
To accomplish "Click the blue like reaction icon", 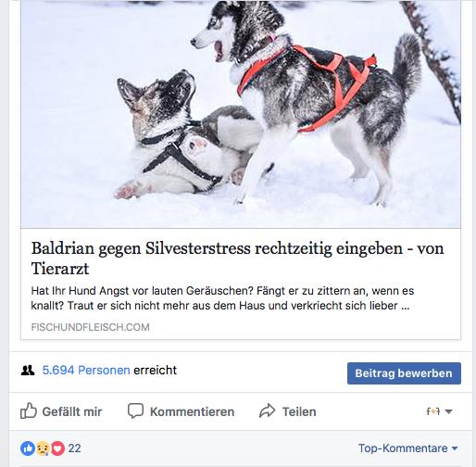I will coord(28,448).
